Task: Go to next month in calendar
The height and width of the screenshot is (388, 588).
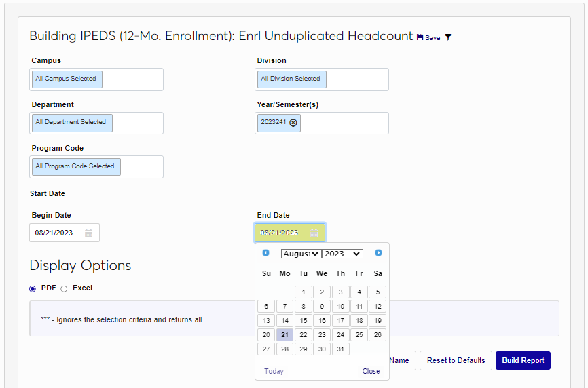Action: pos(378,253)
